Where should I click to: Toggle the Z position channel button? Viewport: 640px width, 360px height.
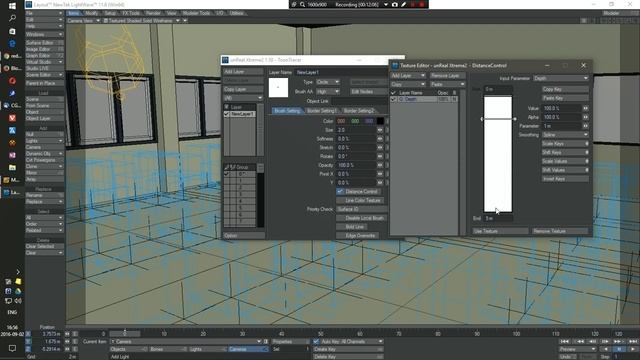pos(28,349)
